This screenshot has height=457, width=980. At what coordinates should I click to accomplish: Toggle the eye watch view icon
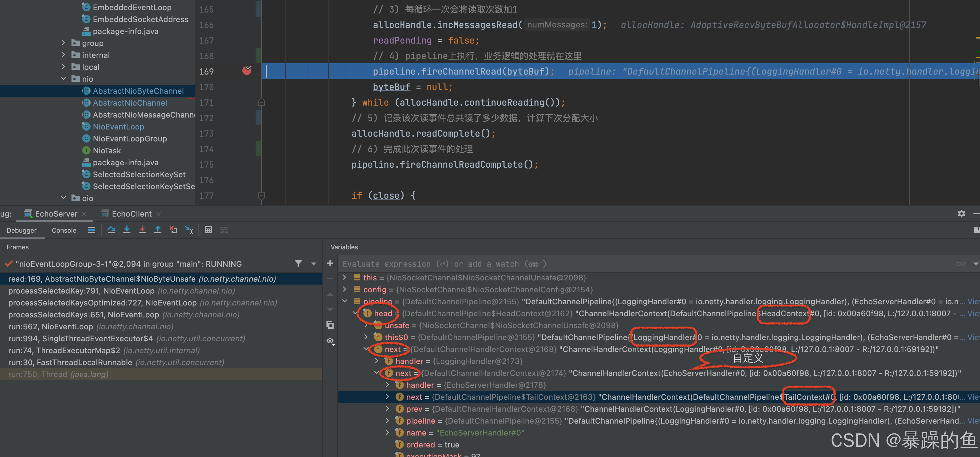[x=330, y=341]
